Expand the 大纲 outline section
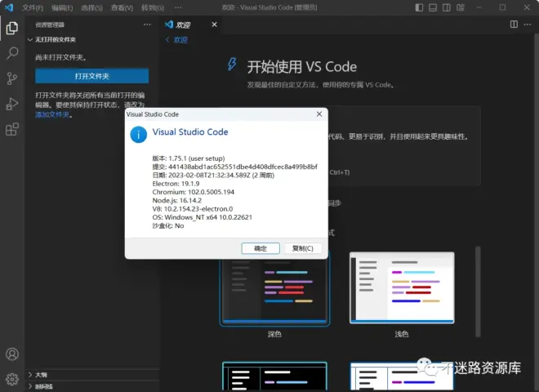The width and height of the screenshot is (539, 392). [x=37, y=375]
